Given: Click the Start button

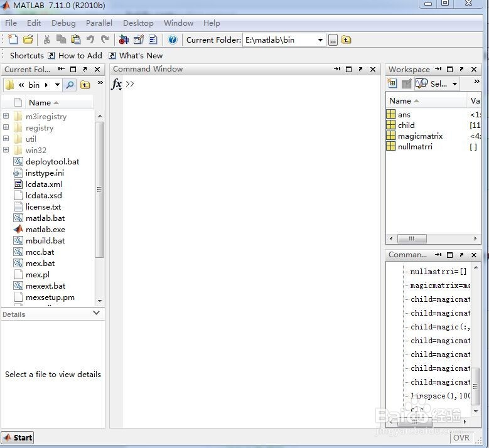Looking at the screenshot, I should (17, 437).
